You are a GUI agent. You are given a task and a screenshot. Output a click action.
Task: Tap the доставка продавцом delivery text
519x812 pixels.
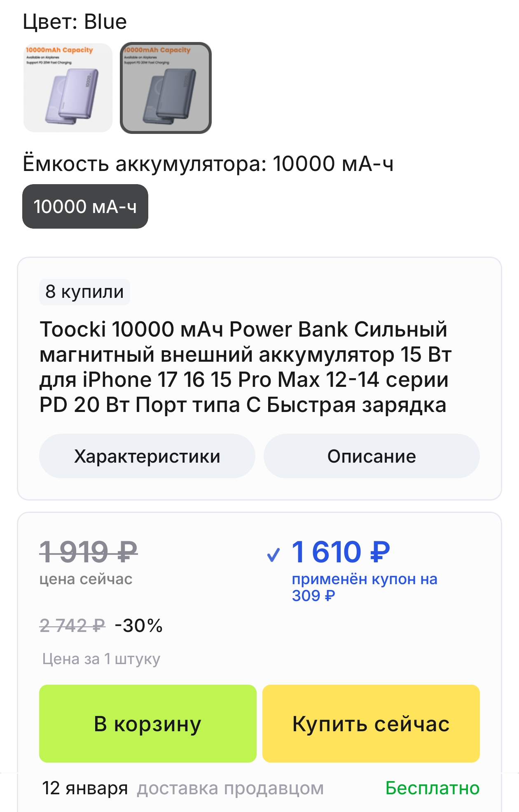[x=230, y=788]
